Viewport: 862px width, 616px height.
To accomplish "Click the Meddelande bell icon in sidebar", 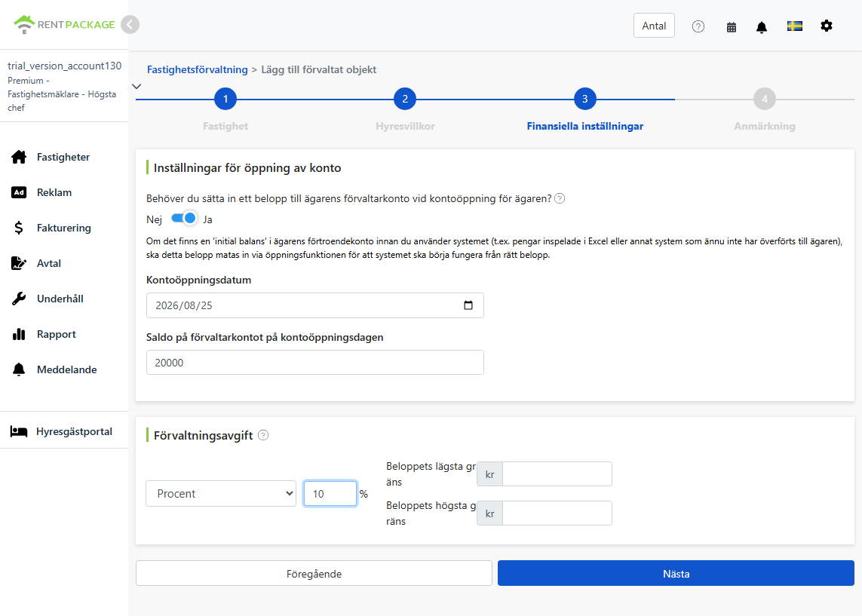I will click(19, 369).
